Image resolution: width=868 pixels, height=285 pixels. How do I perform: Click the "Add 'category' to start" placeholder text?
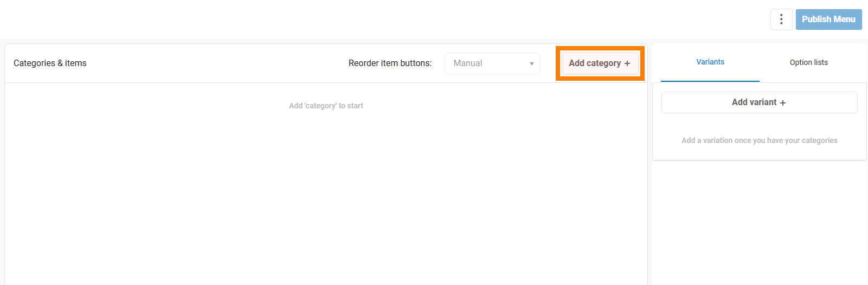click(326, 106)
